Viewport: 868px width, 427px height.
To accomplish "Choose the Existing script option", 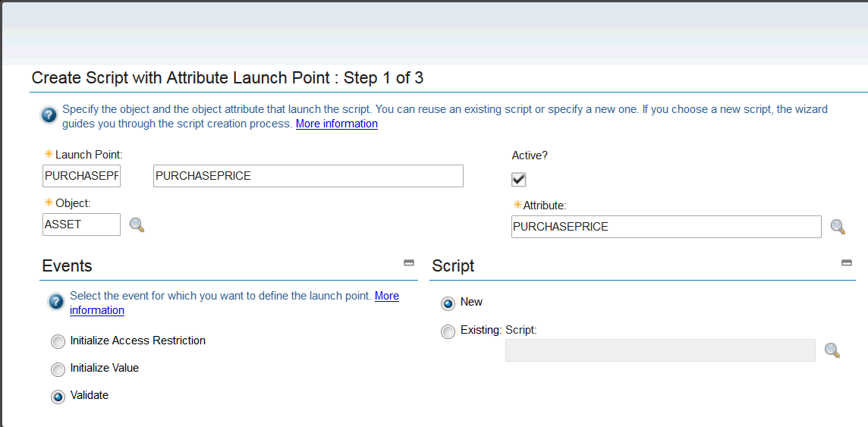I will click(x=448, y=331).
